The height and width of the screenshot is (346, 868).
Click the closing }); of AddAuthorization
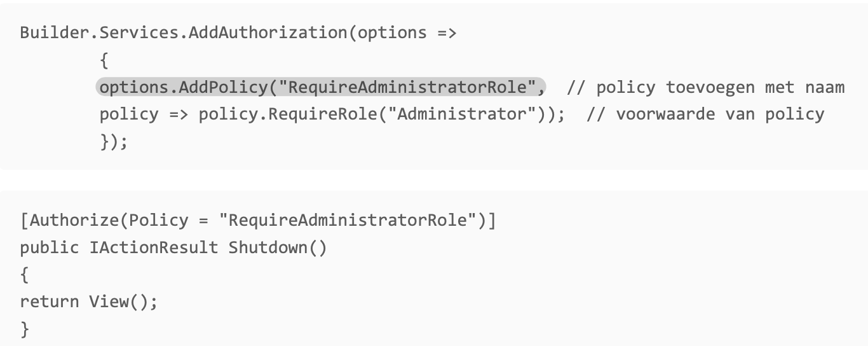tap(114, 141)
